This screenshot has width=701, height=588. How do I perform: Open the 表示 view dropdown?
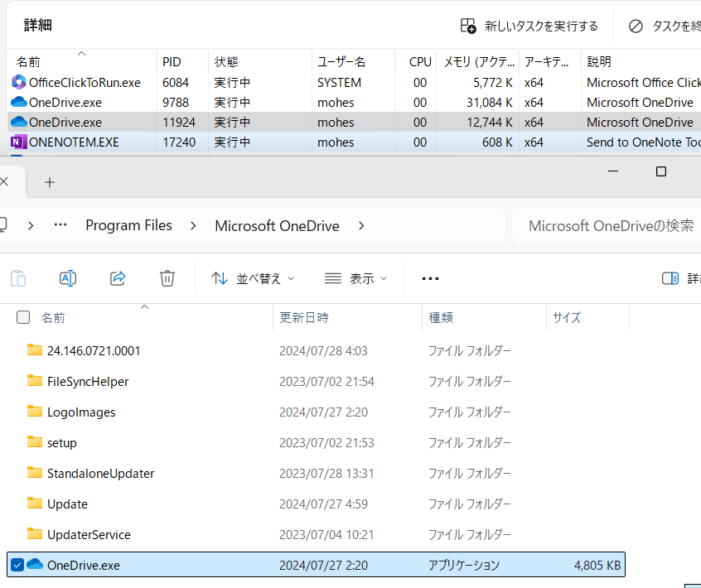point(355,279)
